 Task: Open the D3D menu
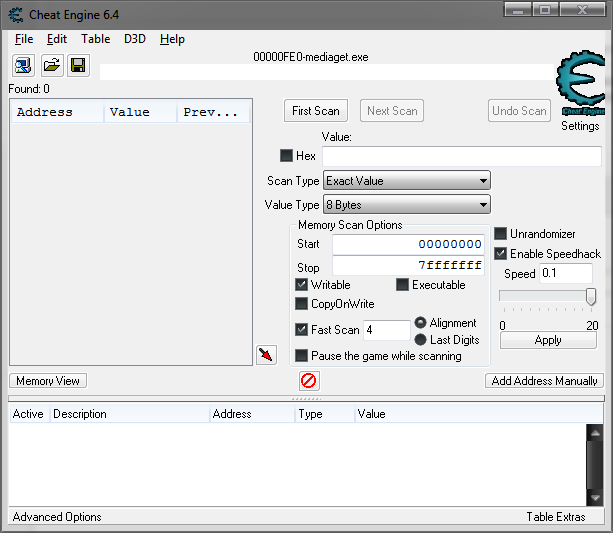(x=135, y=39)
